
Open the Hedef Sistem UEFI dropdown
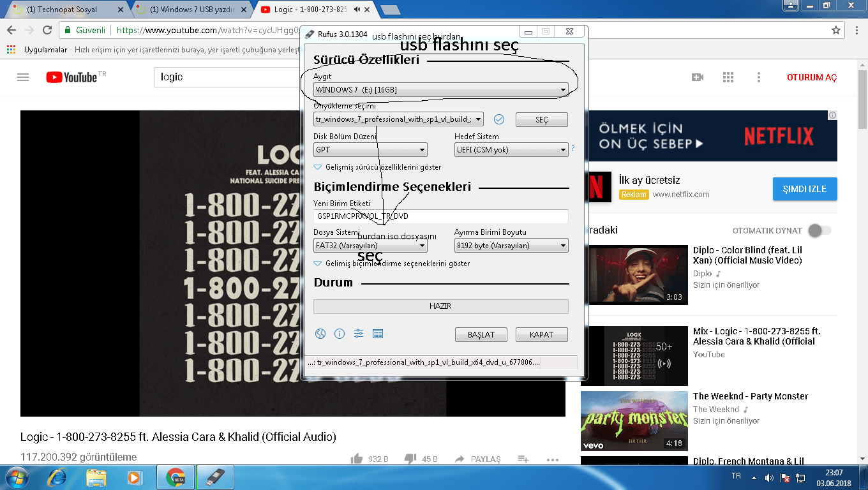click(x=511, y=150)
